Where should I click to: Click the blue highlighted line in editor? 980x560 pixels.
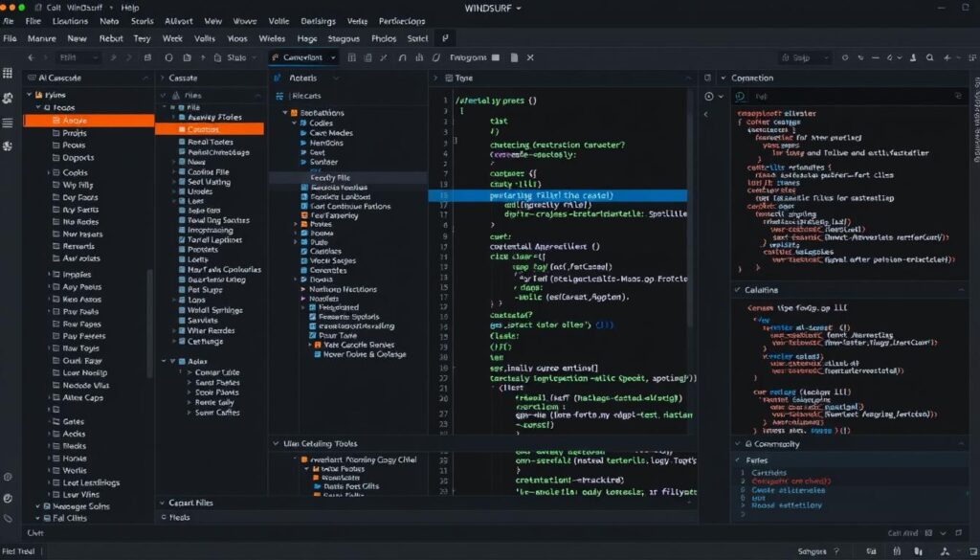pyautogui.click(x=558, y=195)
